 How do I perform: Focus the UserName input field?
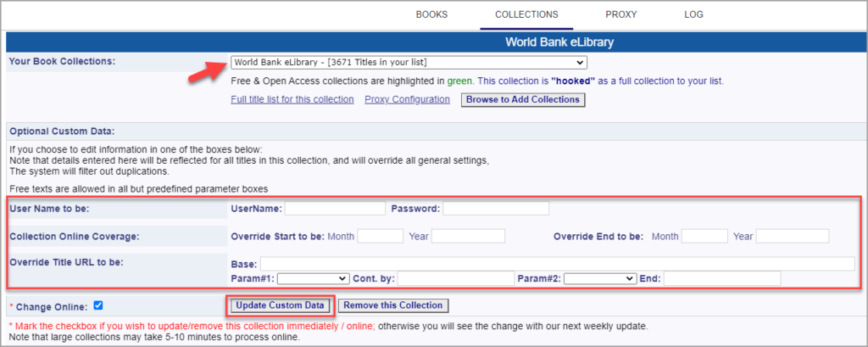point(335,209)
